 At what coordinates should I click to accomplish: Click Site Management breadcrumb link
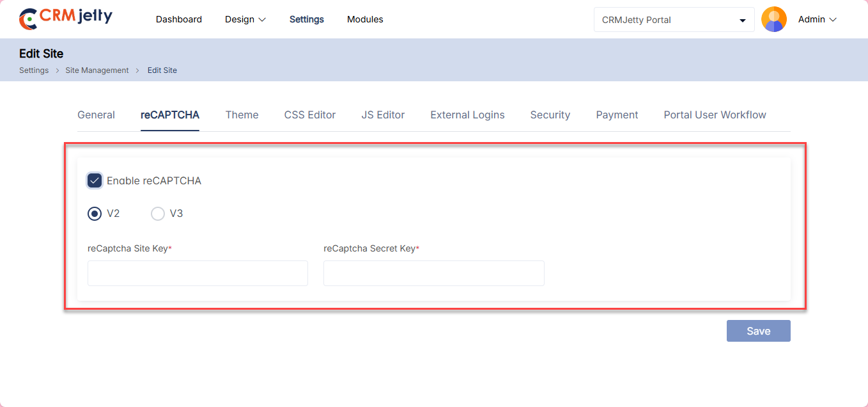[x=97, y=70]
